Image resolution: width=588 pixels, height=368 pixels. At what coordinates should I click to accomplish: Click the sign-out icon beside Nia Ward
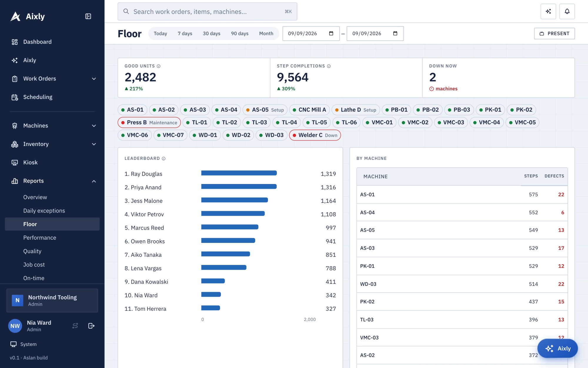tap(91, 326)
